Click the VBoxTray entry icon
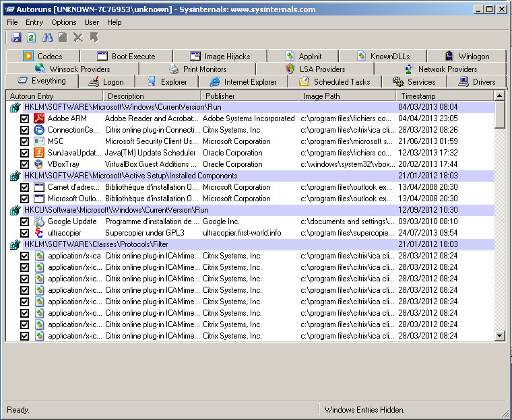 (39, 164)
